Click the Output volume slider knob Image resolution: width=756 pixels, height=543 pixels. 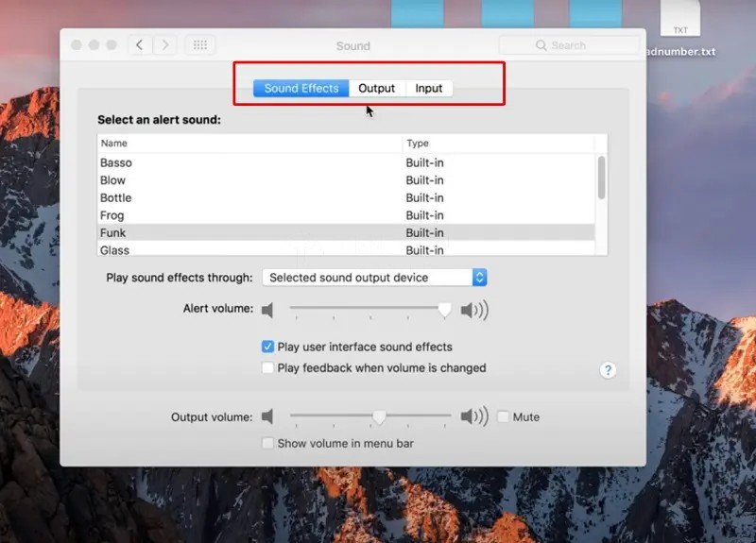[379, 416]
